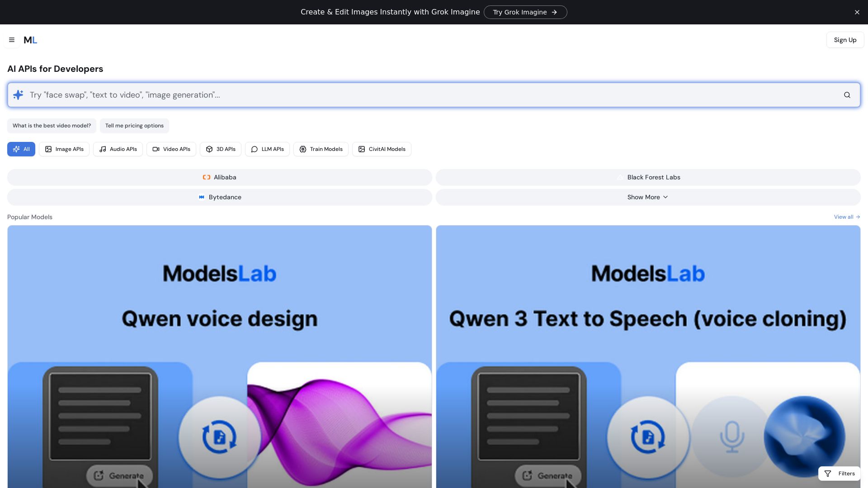This screenshot has height=488, width=868.
Task: Select the Alibaba provider logo
Action: coord(207,177)
